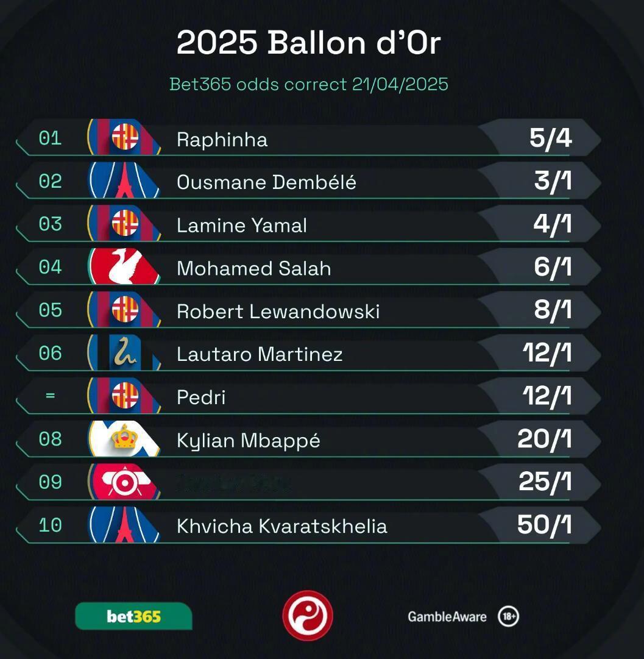Click the green bet365 logo button
This screenshot has height=659, width=644.
(x=133, y=616)
